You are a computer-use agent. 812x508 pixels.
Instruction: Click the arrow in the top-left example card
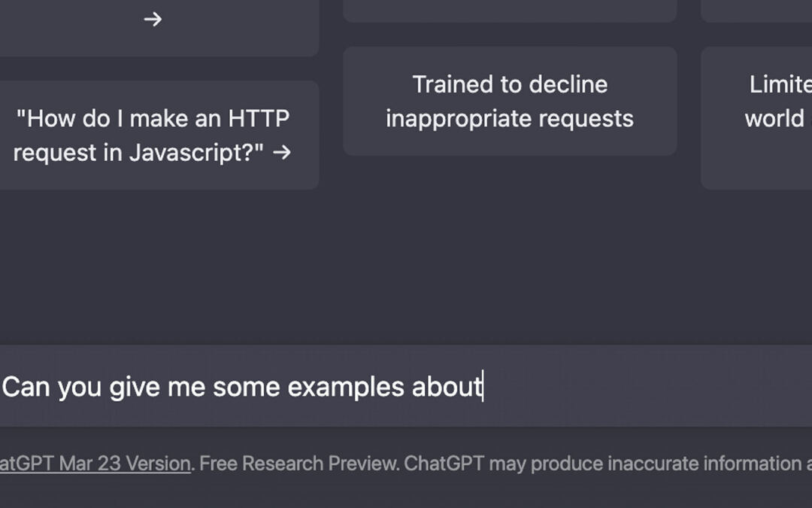[x=153, y=20]
